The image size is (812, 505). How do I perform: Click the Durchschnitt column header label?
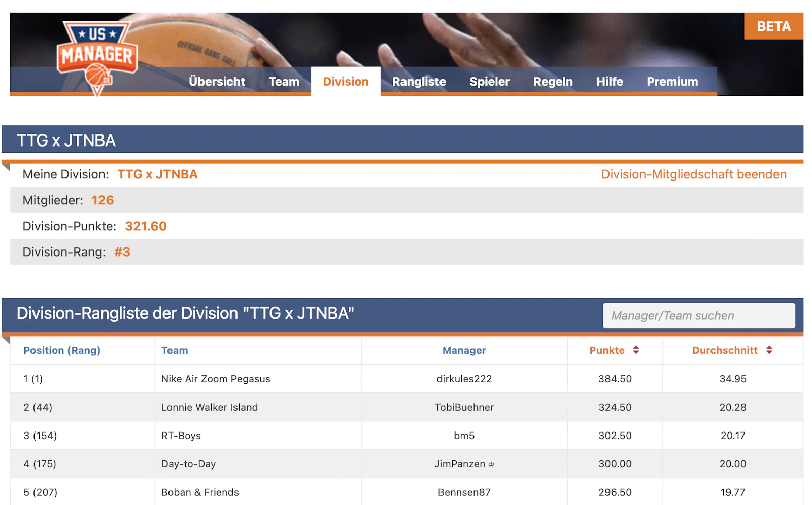pos(725,350)
